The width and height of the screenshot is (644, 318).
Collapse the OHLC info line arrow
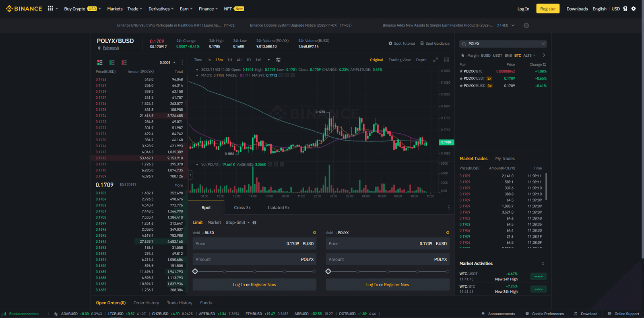click(x=197, y=70)
